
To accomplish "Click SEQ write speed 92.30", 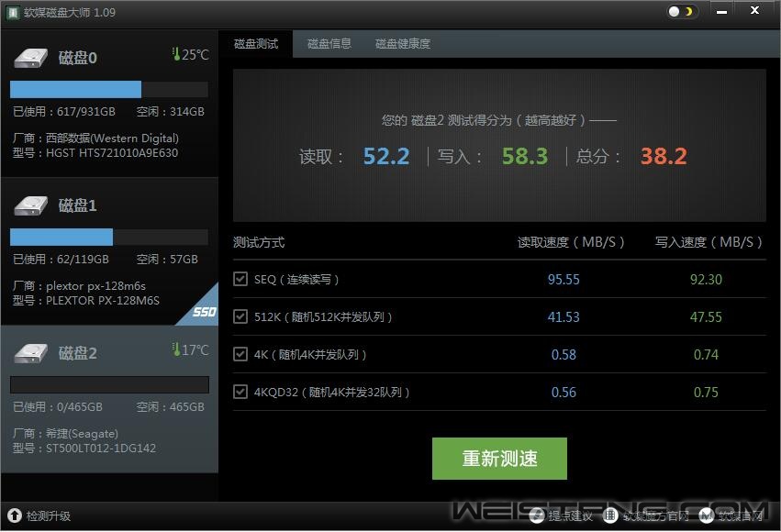I will (706, 279).
